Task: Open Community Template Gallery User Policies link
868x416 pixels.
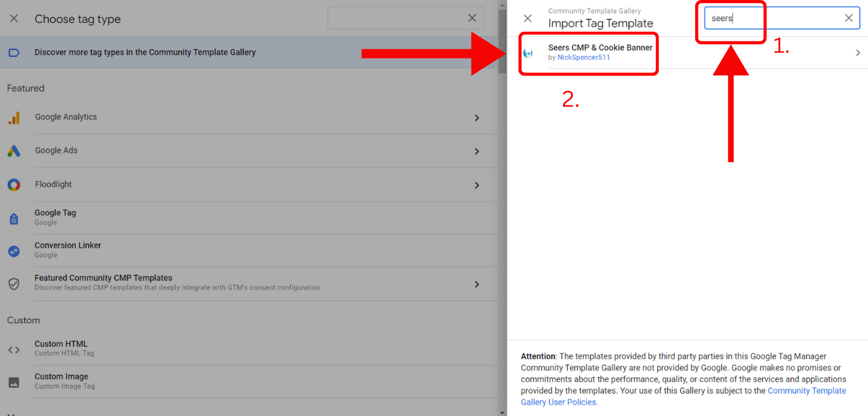Action: [x=684, y=396]
